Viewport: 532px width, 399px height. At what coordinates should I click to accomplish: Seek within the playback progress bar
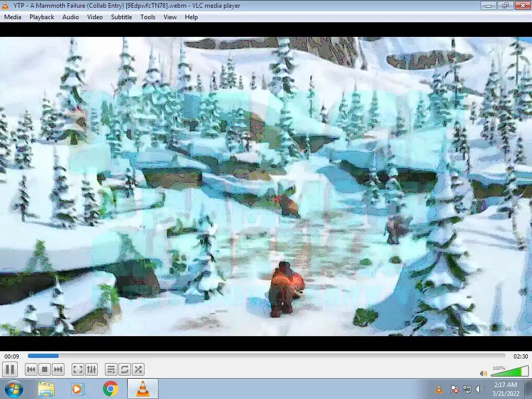267,356
